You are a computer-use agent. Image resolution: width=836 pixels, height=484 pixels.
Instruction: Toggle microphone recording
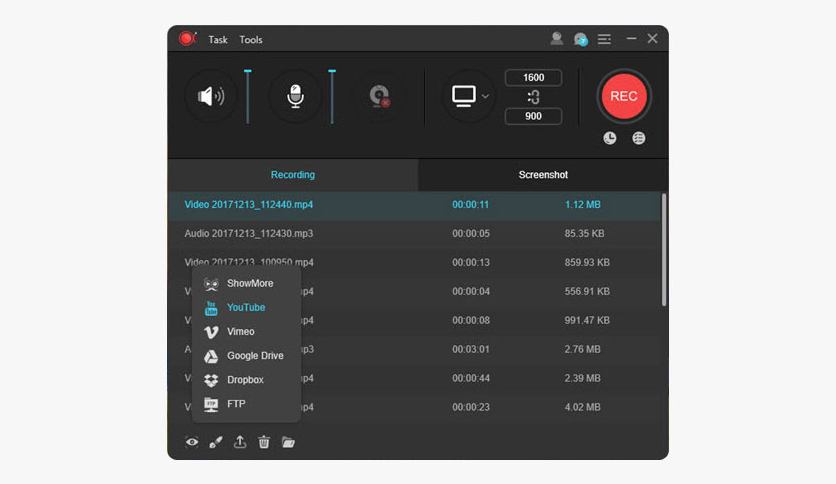click(x=295, y=96)
